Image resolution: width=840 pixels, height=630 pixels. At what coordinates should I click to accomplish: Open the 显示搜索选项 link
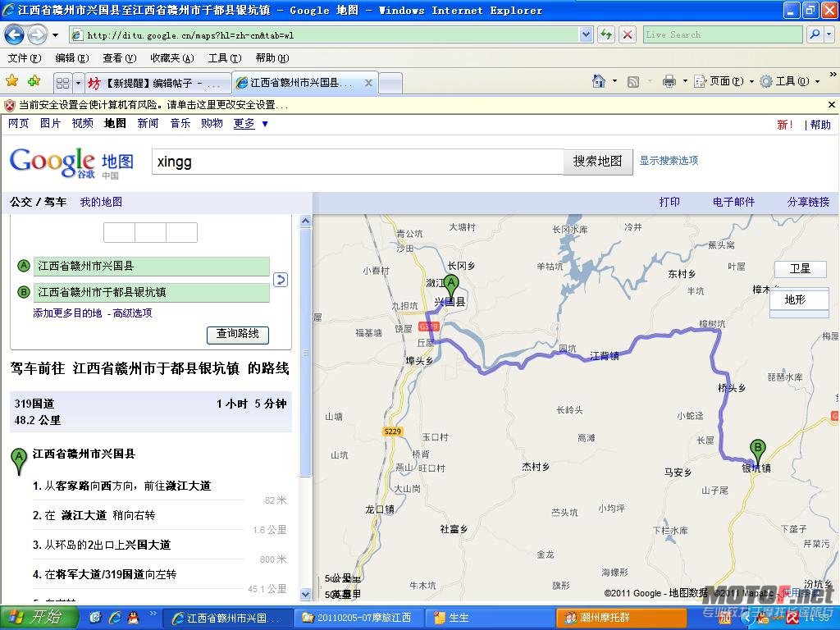pos(669,161)
